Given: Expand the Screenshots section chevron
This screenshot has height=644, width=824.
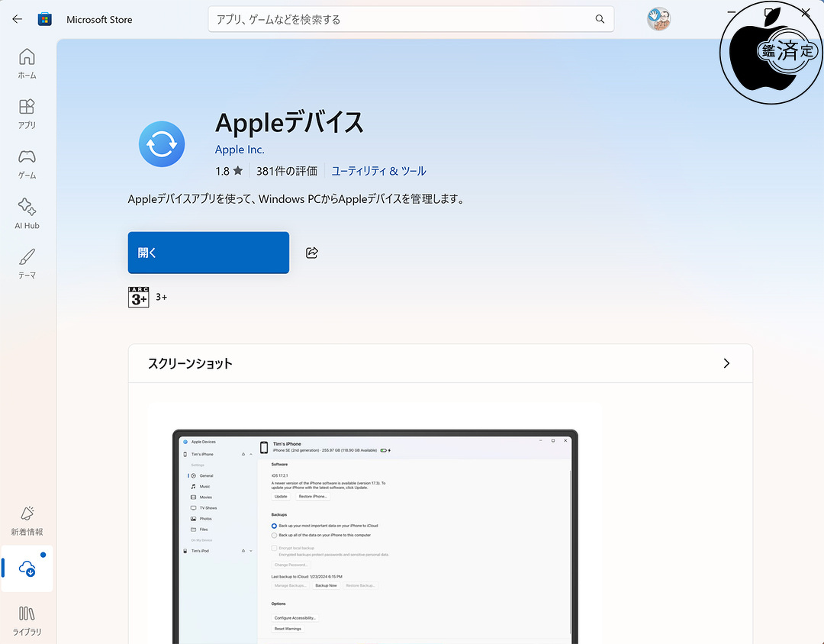Looking at the screenshot, I should (x=726, y=363).
